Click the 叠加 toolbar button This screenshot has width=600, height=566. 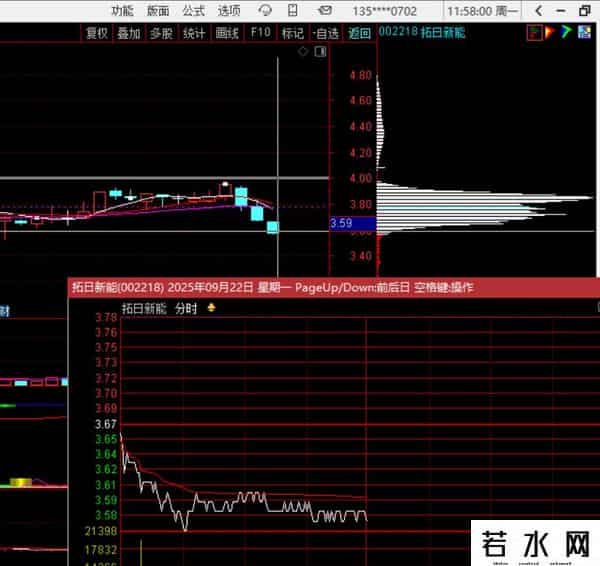click(129, 33)
